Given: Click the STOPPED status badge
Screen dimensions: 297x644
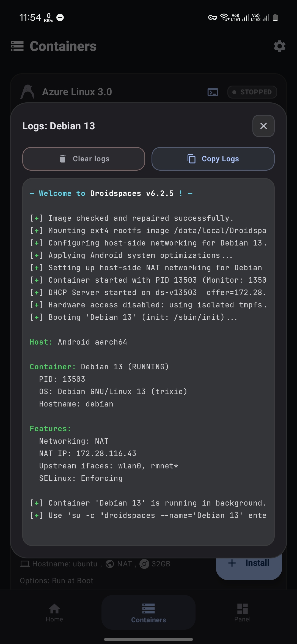Looking at the screenshot, I should (x=252, y=92).
